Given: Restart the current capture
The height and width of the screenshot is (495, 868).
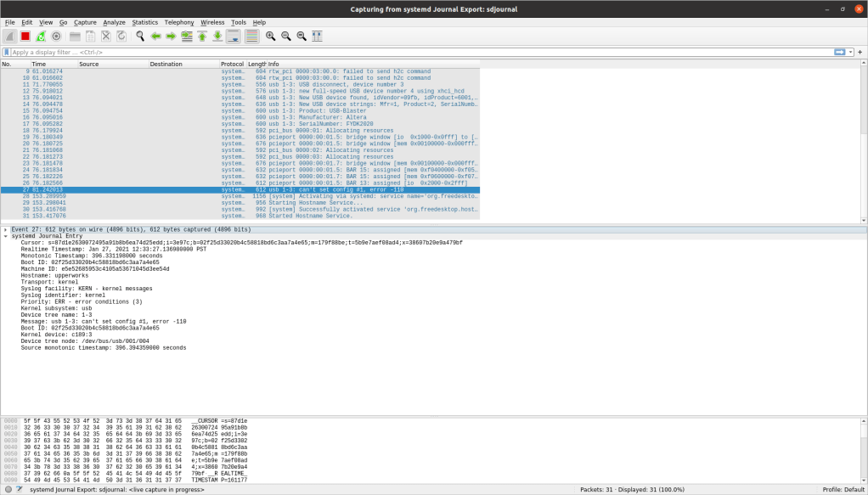Looking at the screenshot, I should [x=41, y=37].
